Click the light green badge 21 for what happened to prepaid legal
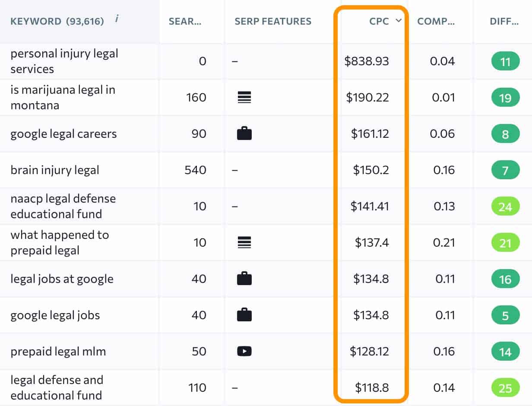532x406 pixels. coord(505,242)
